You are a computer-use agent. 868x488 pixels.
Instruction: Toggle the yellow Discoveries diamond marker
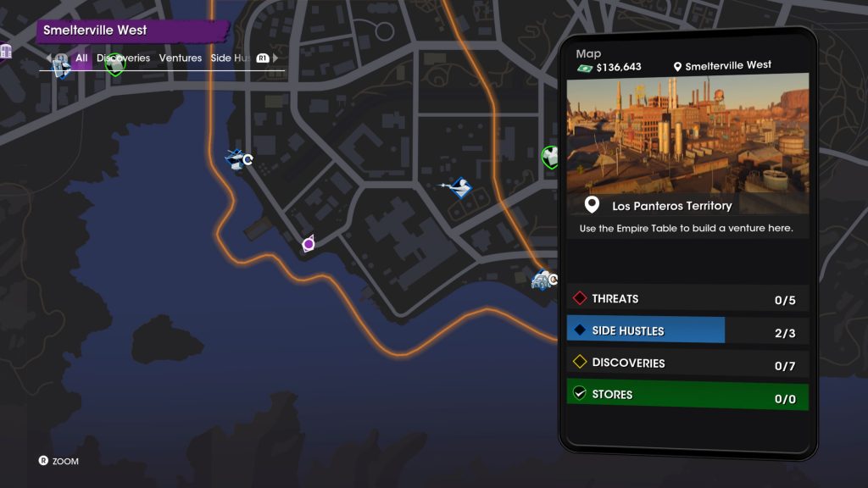(x=580, y=362)
